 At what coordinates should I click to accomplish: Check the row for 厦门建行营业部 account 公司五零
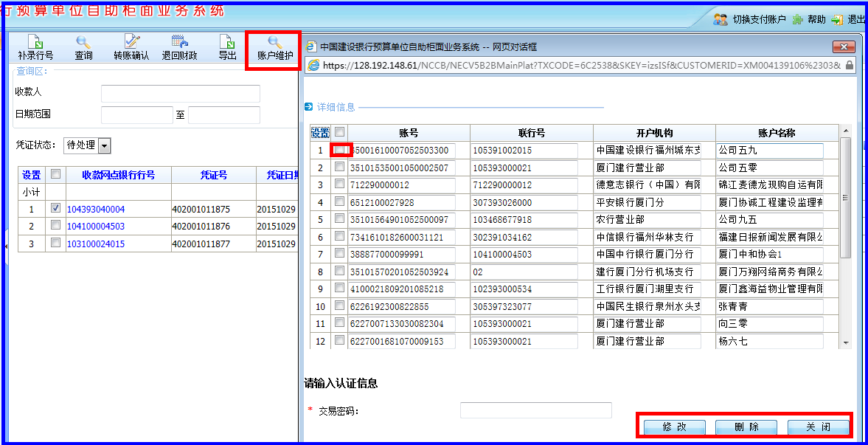[x=339, y=168]
